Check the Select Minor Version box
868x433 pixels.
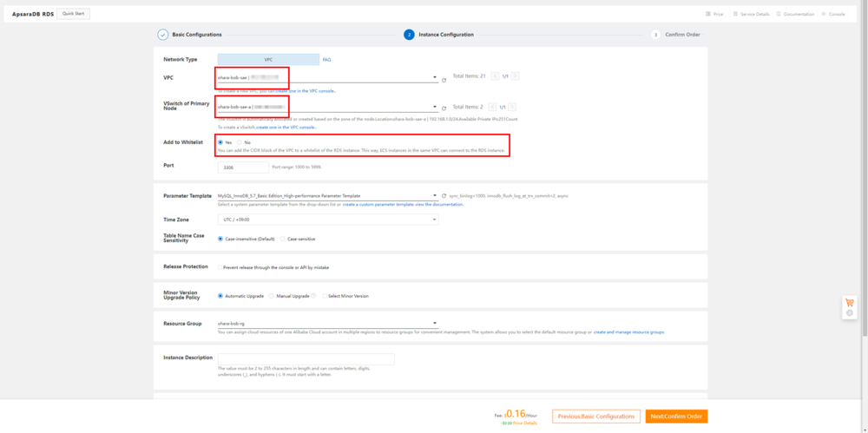coord(325,296)
